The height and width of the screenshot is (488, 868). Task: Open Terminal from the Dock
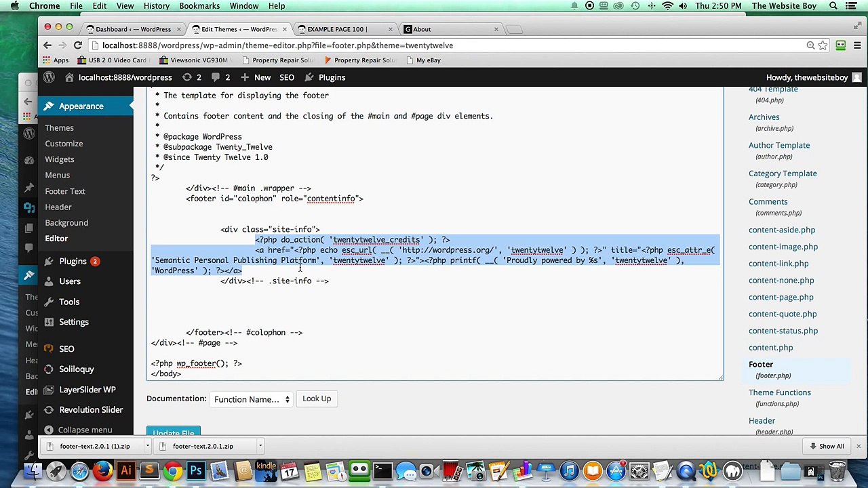pyautogui.click(x=382, y=470)
